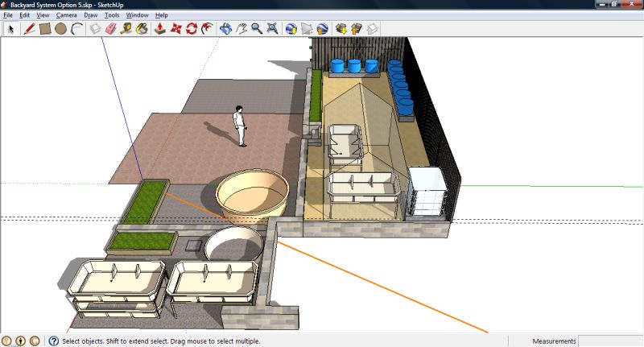Open the Camera menu
This screenshot has height=347, width=644.
pyautogui.click(x=67, y=15)
